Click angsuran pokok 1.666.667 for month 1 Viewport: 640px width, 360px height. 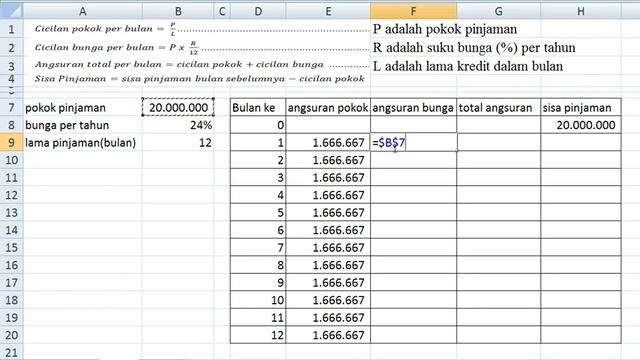pos(328,142)
